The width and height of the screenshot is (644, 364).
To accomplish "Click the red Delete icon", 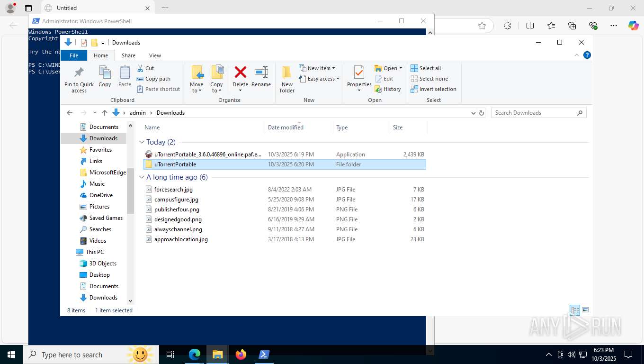I will (x=241, y=73).
